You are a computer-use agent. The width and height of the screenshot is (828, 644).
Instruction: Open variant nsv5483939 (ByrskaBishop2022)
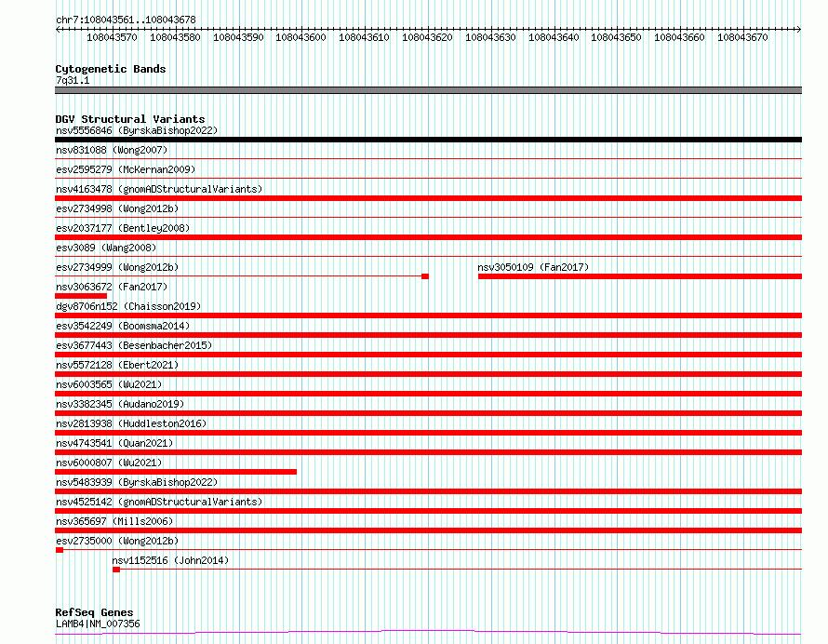click(x=137, y=482)
